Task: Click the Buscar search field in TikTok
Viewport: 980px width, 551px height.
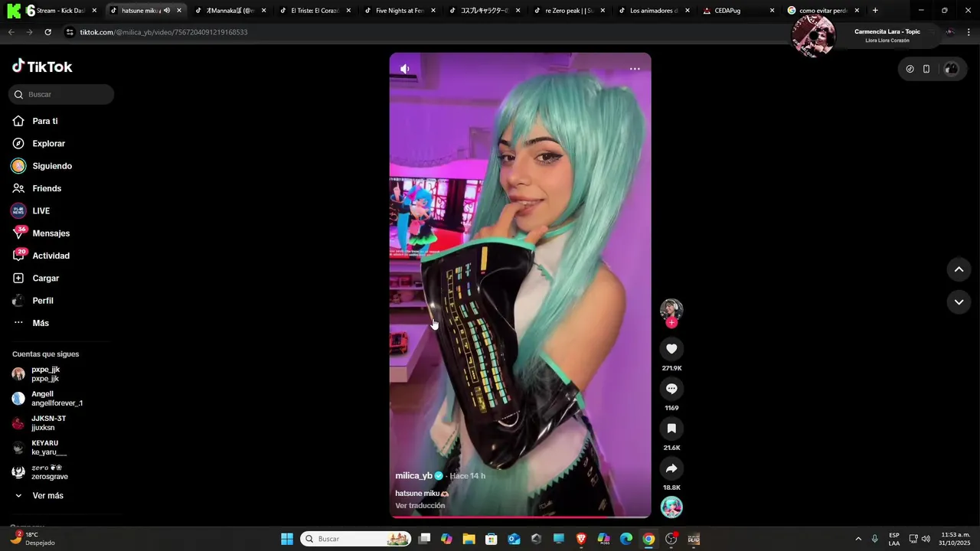Action: click(61, 94)
